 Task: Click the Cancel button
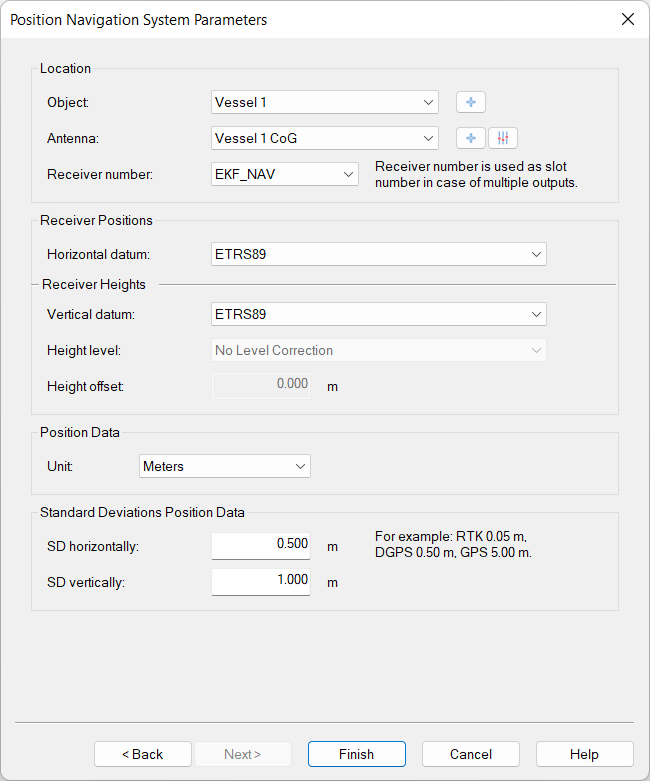(470, 754)
